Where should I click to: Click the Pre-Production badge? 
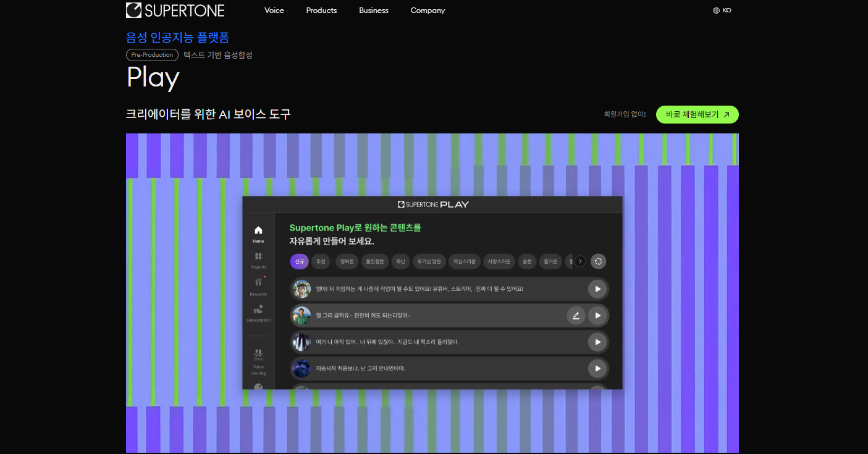click(x=152, y=55)
